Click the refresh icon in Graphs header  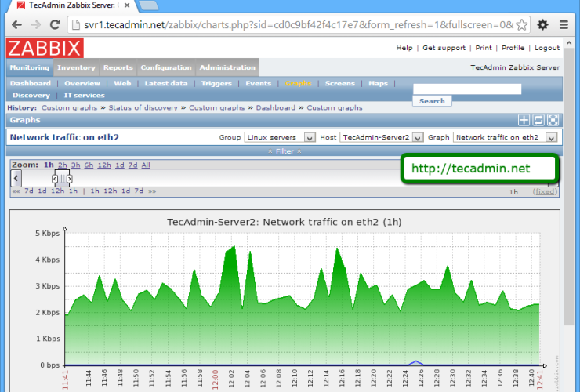click(x=538, y=120)
